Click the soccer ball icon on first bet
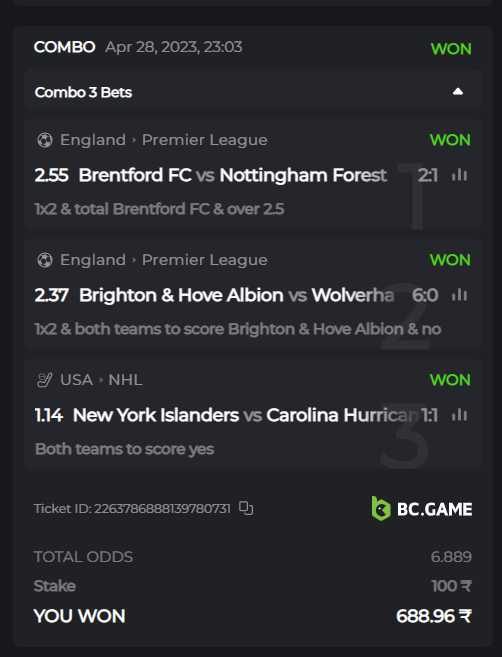This screenshot has height=657, width=502. pos(45,140)
